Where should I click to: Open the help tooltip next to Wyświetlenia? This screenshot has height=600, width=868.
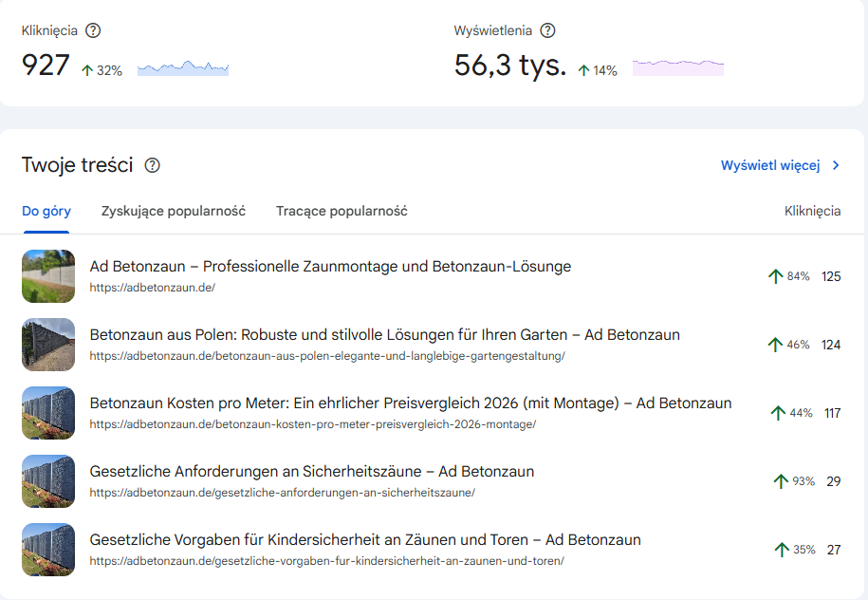[x=547, y=30]
